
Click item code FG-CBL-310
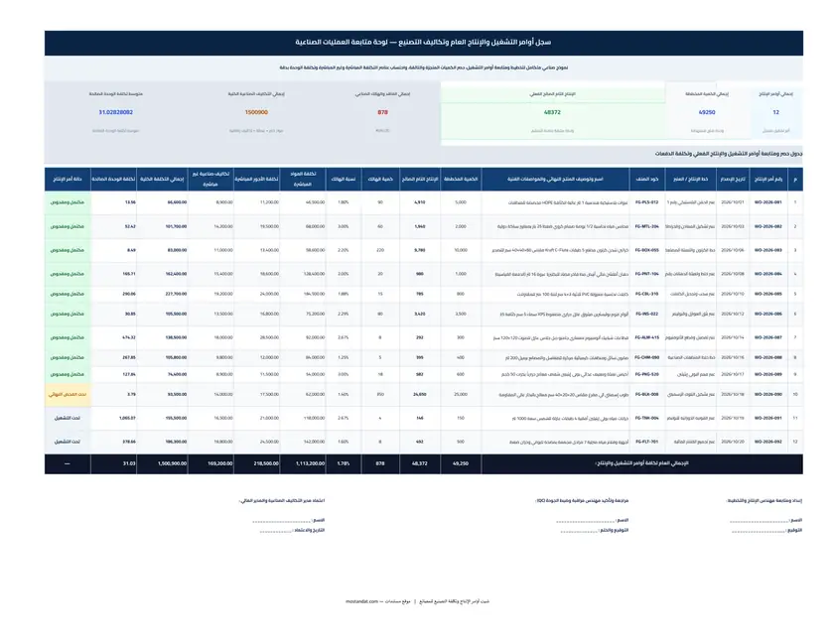point(646,294)
